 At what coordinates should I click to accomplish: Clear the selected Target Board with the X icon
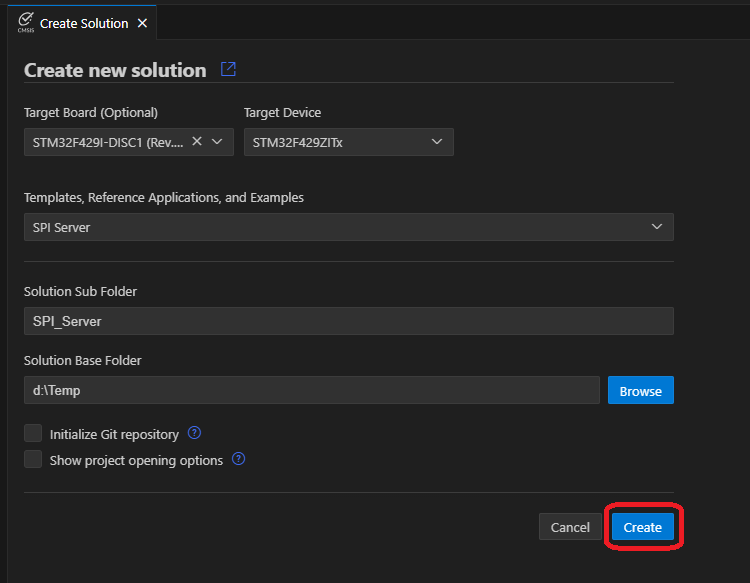pos(197,142)
